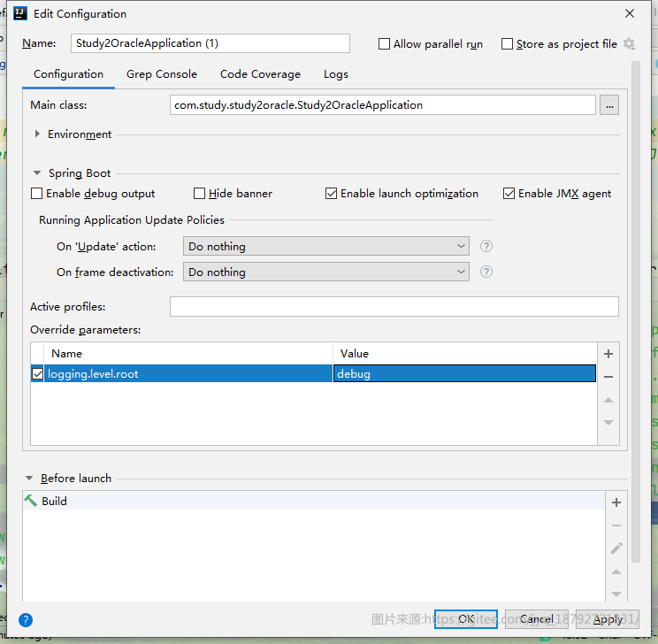Disable Enable launch optimization checkbox
658x644 pixels.
(331, 194)
